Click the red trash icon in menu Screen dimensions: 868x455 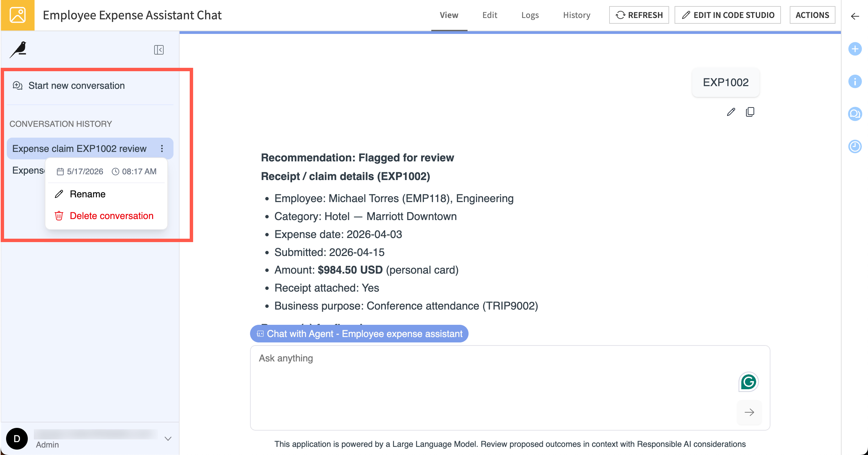(59, 216)
